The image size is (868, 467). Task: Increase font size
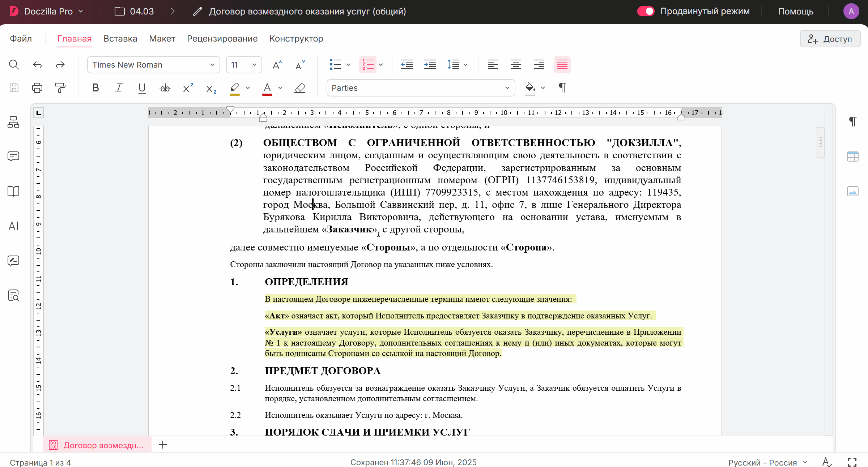[x=277, y=65]
